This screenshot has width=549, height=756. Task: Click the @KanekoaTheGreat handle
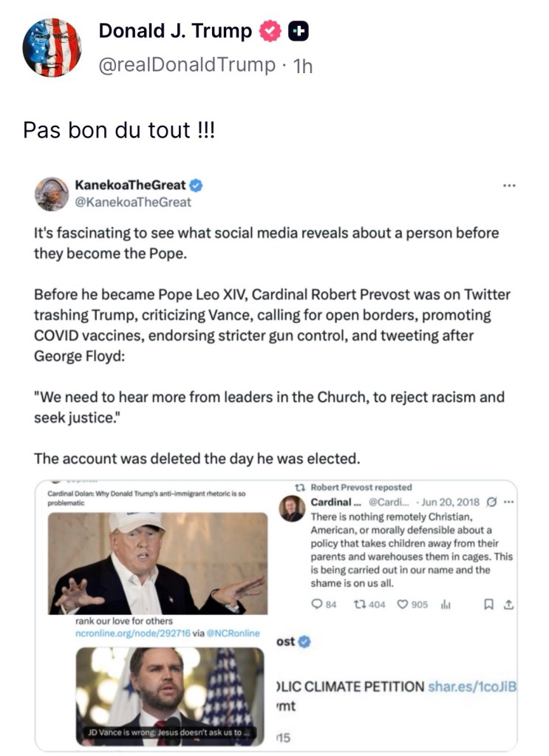pos(134,202)
